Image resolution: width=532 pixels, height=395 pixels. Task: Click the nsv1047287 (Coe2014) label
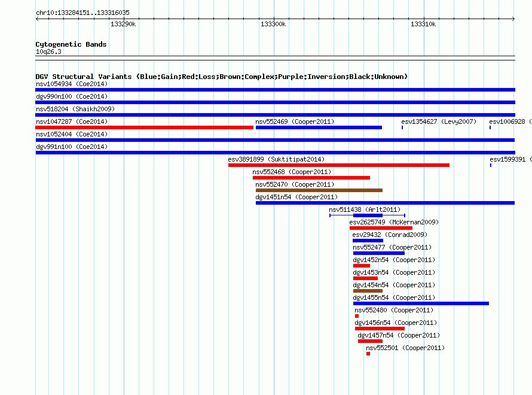[x=72, y=121]
